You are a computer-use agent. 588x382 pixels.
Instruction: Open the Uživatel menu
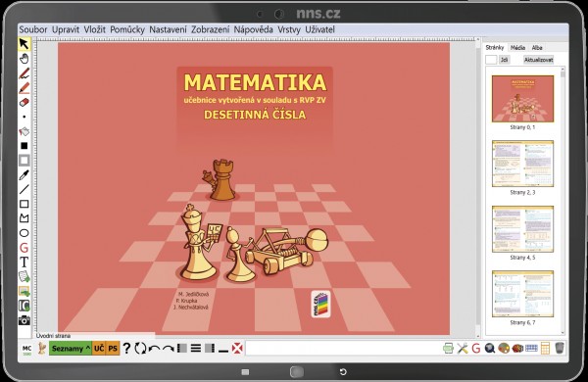click(x=319, y=29)
